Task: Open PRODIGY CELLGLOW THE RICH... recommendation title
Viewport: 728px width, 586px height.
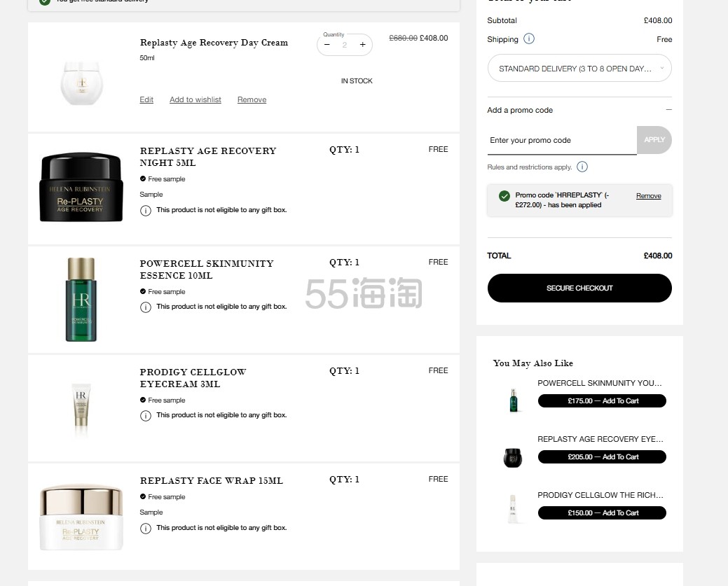Action: tap(600, 495)
